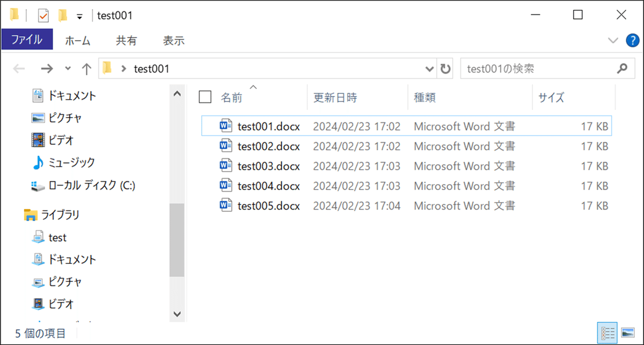The height and width of the screenshot is (345, 644).
Task: Click the navigation pane scrollbar thumb
Action: pos(177,240)
